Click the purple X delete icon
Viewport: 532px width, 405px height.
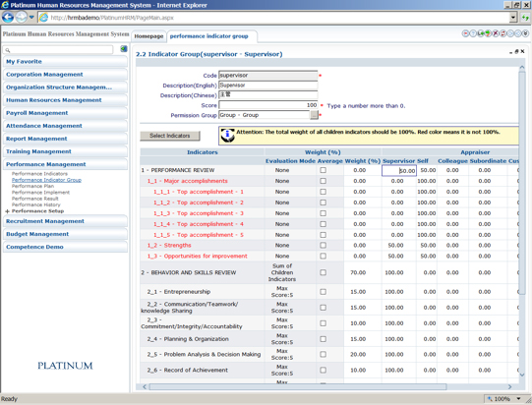point(496,33)
